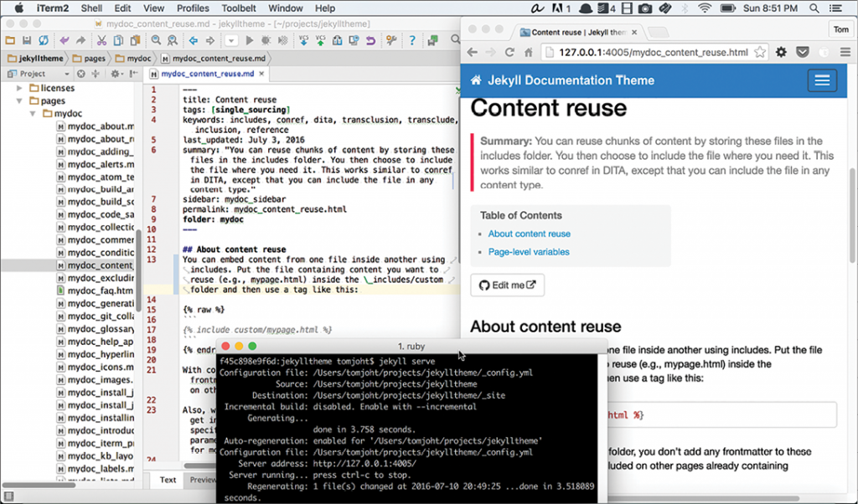
Task: Click the purple Undo arrow icon
Action: coord(65,40)
